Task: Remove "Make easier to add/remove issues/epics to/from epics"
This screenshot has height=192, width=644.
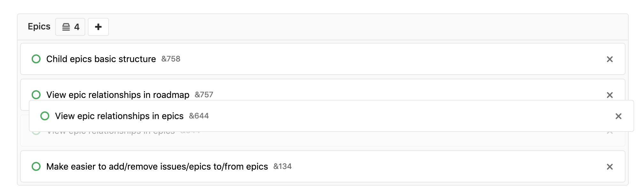Action: [610, 167]
